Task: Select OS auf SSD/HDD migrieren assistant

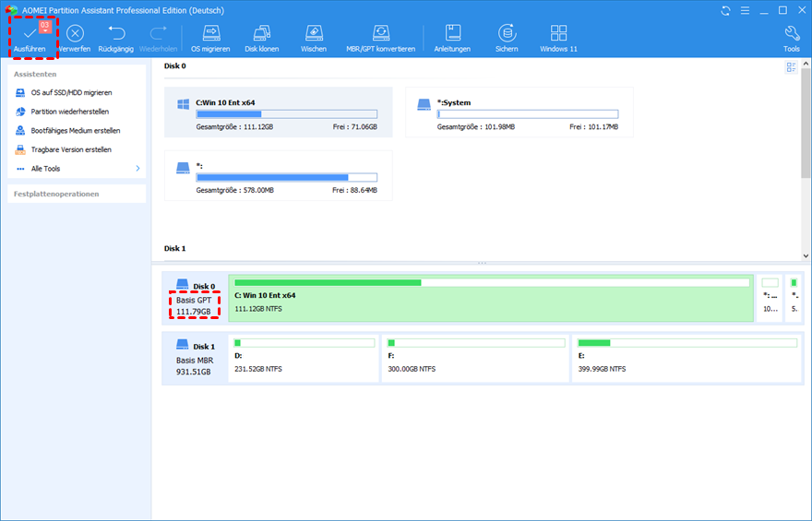Action: 71,92
